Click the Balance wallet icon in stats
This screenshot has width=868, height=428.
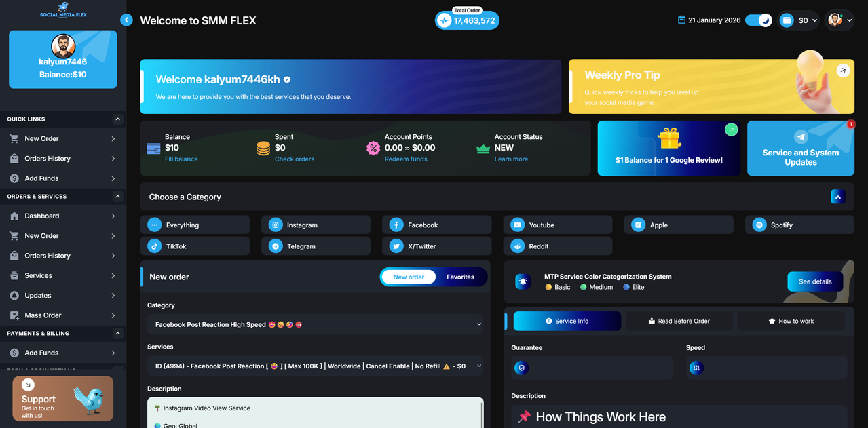tap(153, 149)
